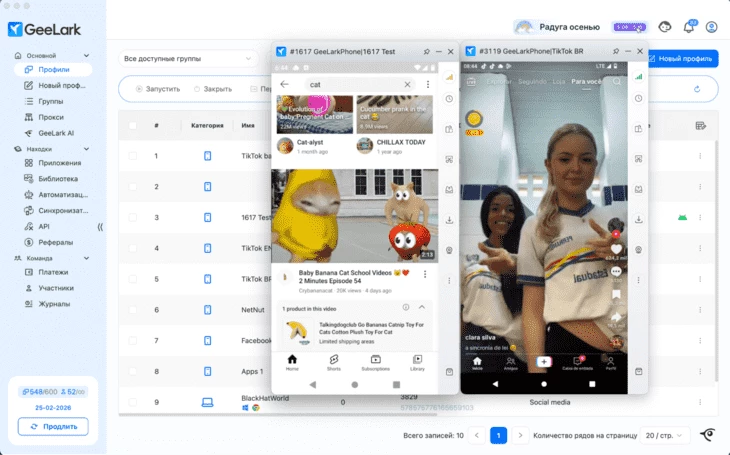Tap the TikTok create plus button

click(544, 361)
